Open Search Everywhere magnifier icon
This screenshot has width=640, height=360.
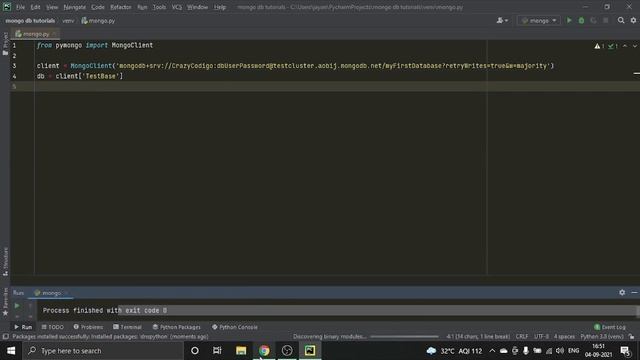[621, 20]
